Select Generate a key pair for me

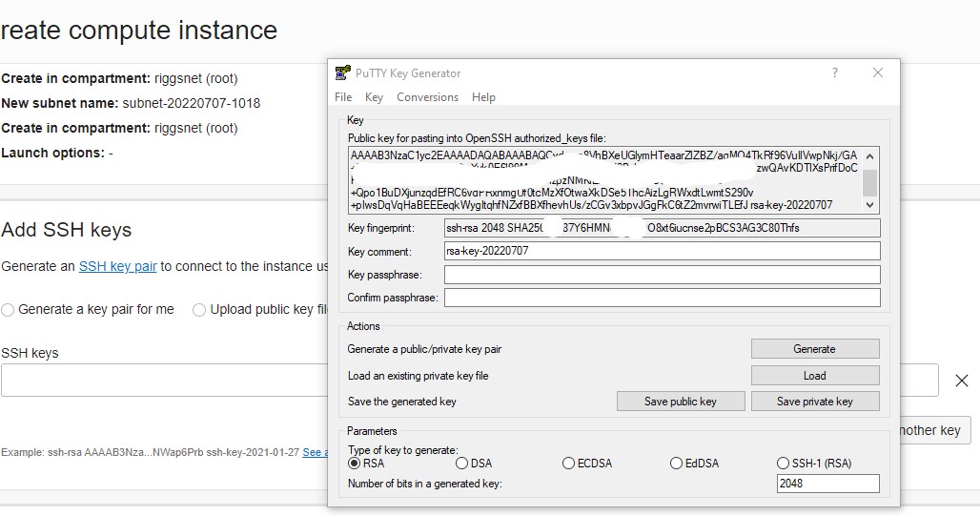pos(88,310)
